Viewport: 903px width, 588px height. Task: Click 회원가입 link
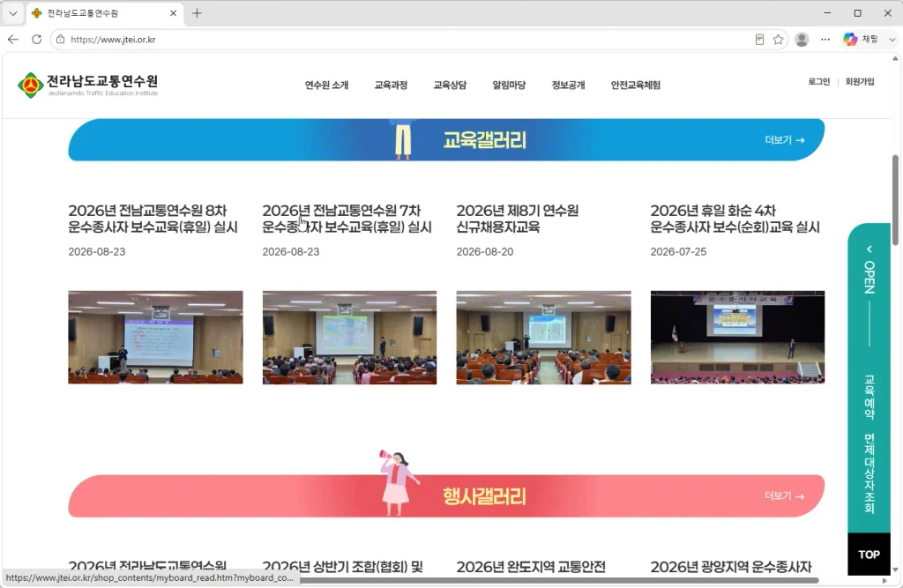pyautogui.click(x=860, y=82)
